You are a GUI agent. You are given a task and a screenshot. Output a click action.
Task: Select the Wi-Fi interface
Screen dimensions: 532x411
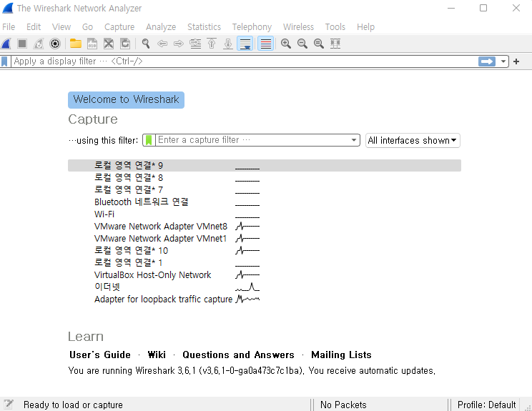(x=265, y=214)
